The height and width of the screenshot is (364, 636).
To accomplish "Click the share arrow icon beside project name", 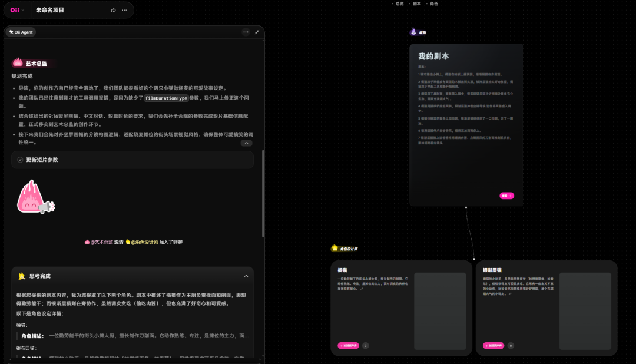I will (113, 10).
